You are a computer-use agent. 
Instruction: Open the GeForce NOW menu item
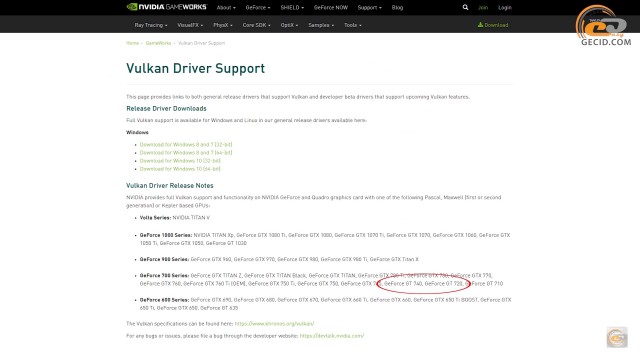331,7
